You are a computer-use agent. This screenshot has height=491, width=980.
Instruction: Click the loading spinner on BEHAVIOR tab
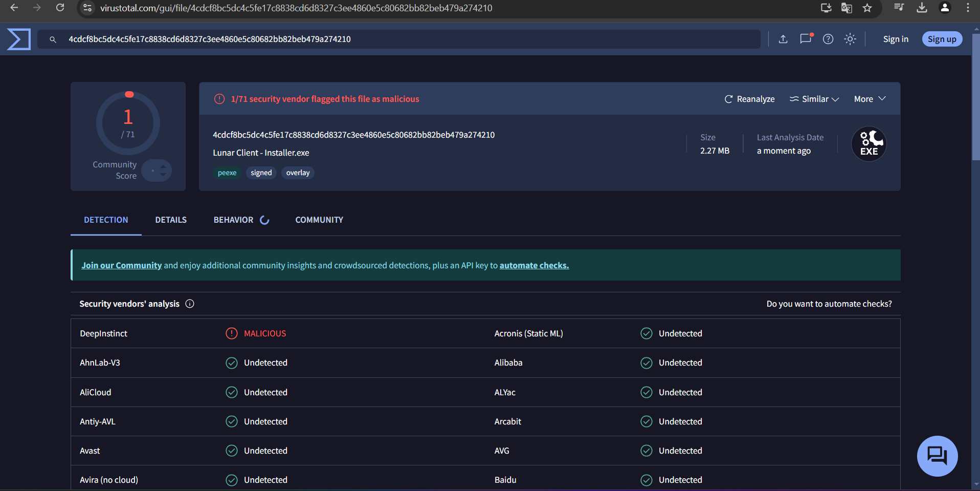(264, 220)
